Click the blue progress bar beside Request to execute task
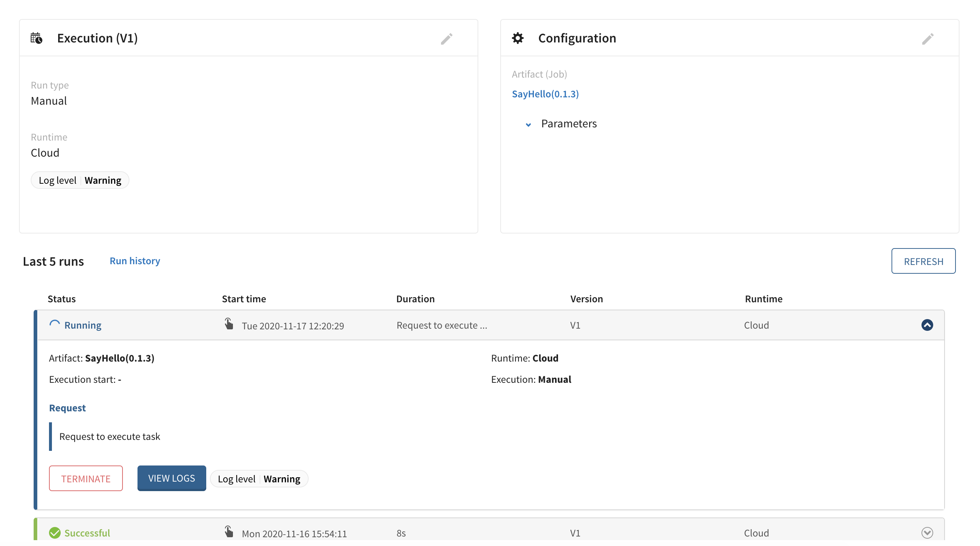This screenshot has width=980, height=546. (x=50, y=436)
